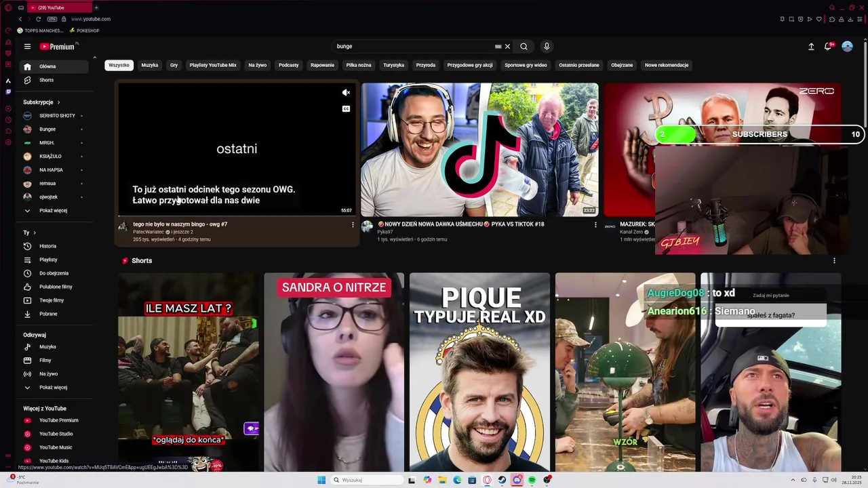
Task: Toggle captions CC on preview video
Action: tap(346, 108)
